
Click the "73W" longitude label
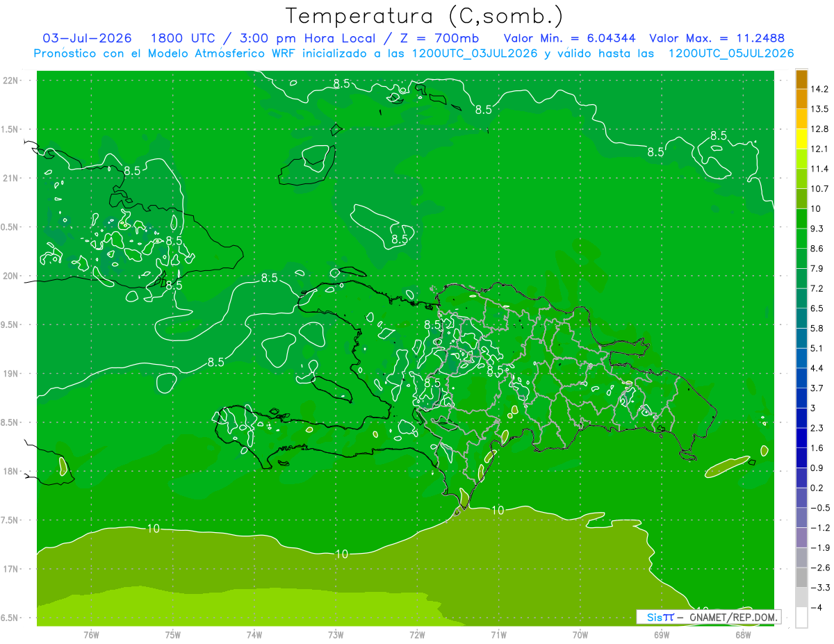336,635
